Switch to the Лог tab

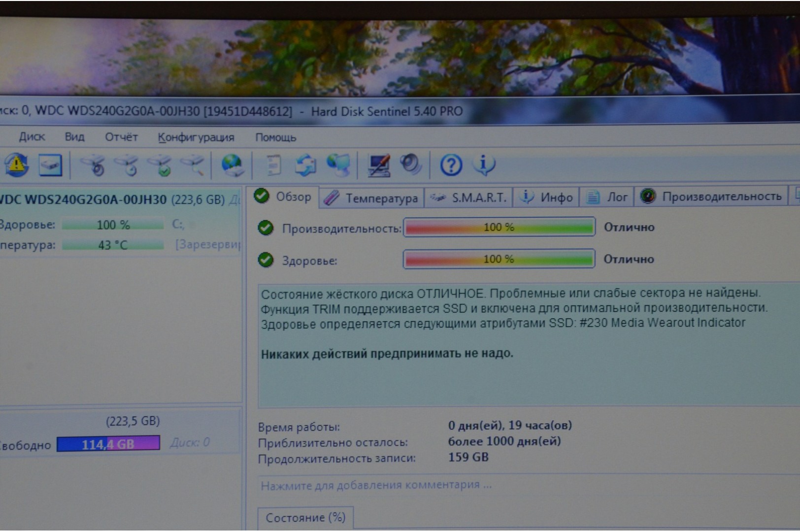[607, 197]
